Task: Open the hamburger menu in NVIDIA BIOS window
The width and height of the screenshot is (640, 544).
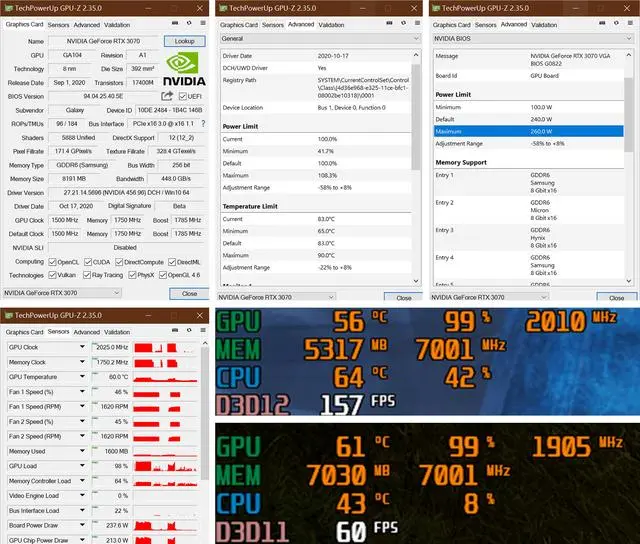Action: click(630, 23)
